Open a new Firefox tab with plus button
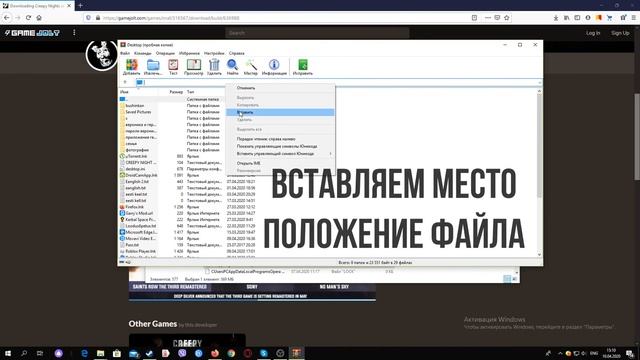Image resolution: width=640 pixels, height=360 pixels. [x=80, y=5]
